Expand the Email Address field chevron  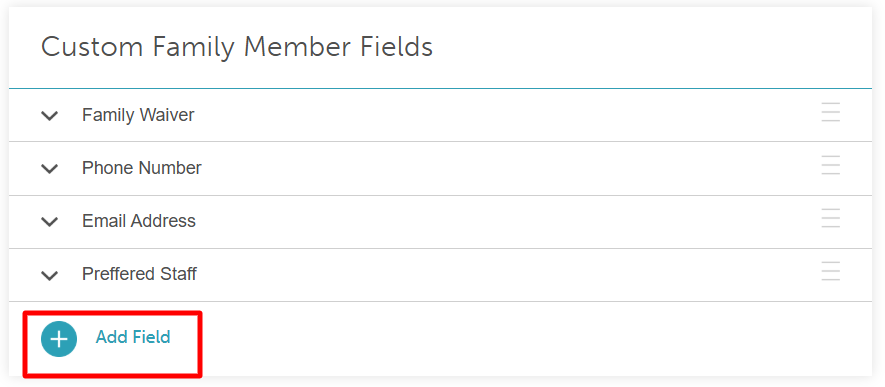50,222
